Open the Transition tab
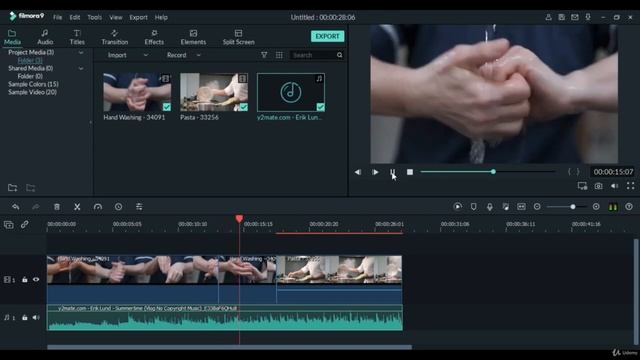Viewport: 640px width, 360px height. 115,37
